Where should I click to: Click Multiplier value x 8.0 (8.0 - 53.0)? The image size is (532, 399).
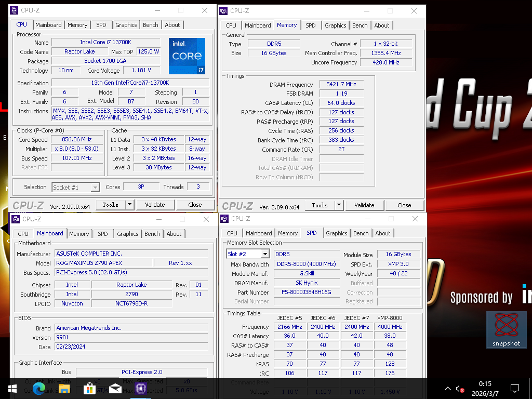pos(77,149)
